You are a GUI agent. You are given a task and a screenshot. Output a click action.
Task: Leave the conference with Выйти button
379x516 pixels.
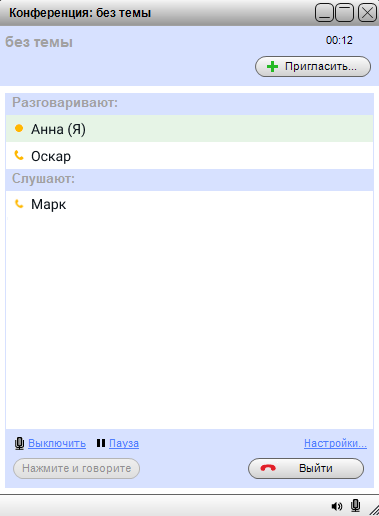(x=306, y=468)
